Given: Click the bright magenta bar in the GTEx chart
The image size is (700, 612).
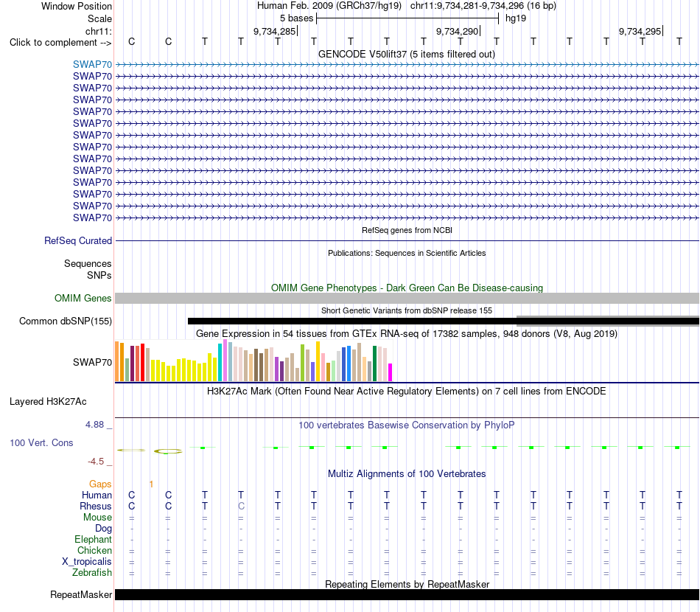Looking at the screenshot, I should pos(390,372).
